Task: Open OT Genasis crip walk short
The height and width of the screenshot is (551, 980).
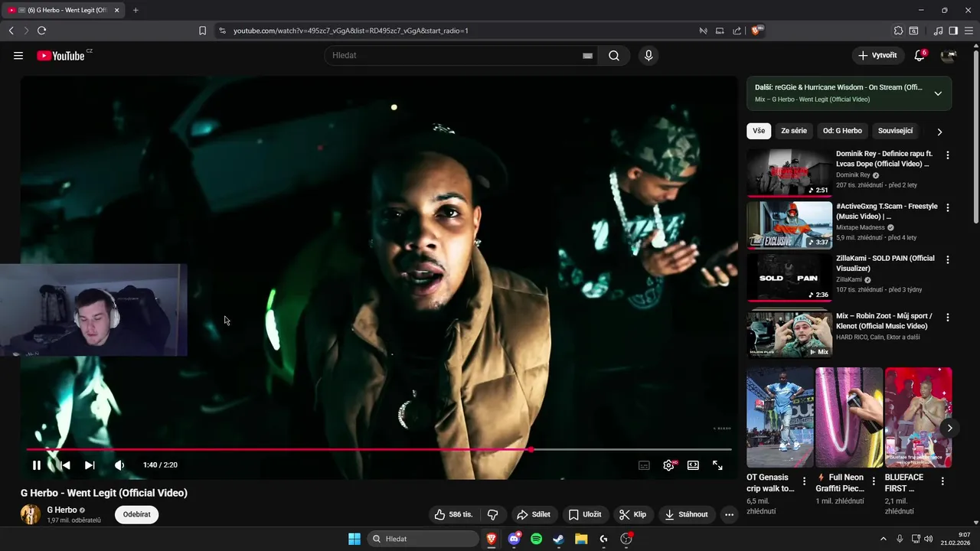Action: [x=780, y=417]
